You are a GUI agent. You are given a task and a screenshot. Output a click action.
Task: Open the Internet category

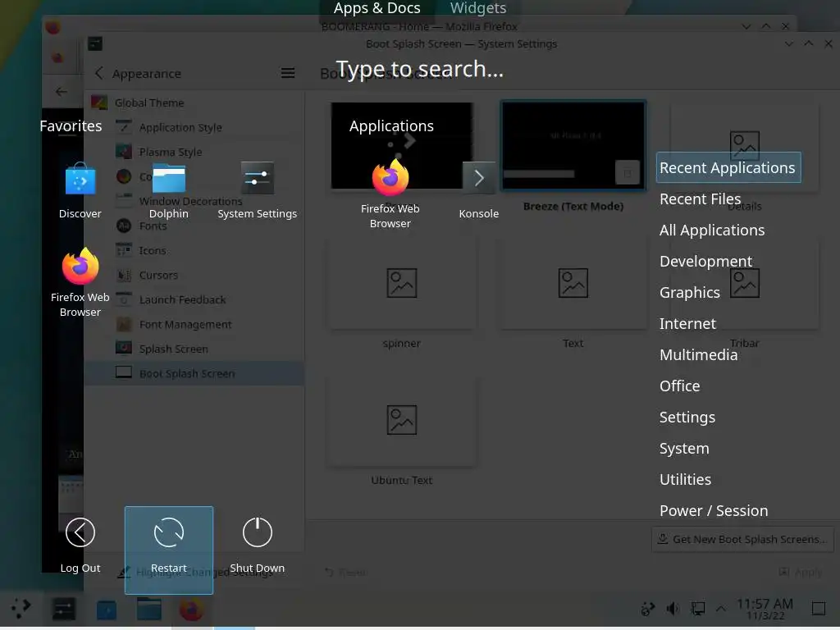[x=687, y=323]
